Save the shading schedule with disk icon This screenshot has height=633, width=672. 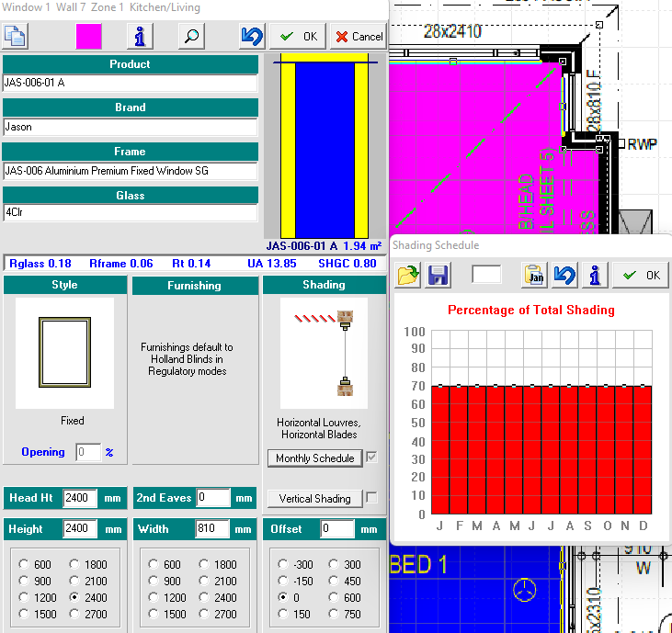(439, 275)
